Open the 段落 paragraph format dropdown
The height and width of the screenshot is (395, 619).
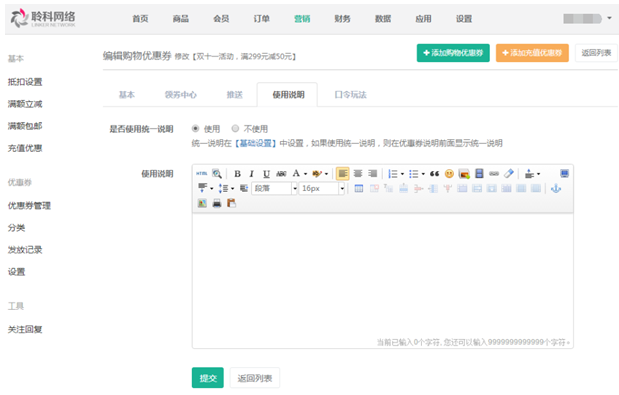coord(274,189)
